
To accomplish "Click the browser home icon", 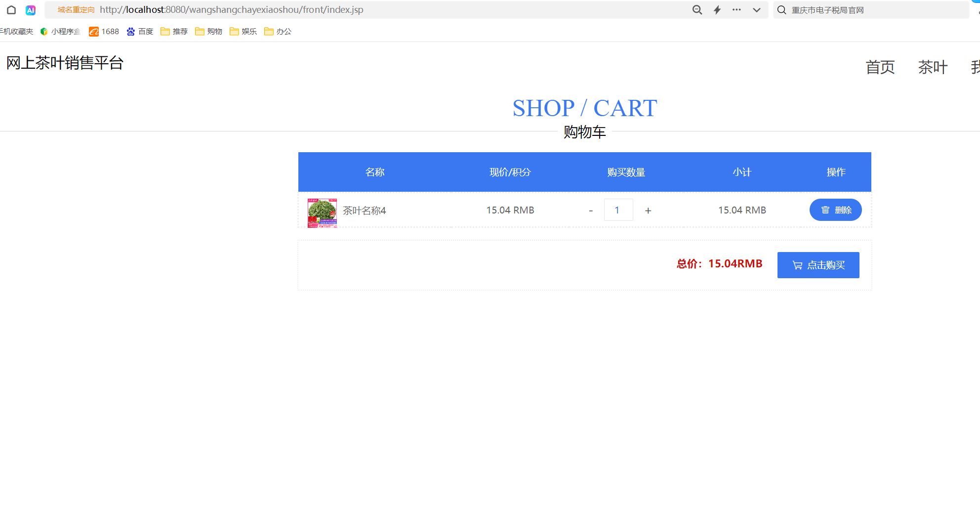I will (11, 10).
